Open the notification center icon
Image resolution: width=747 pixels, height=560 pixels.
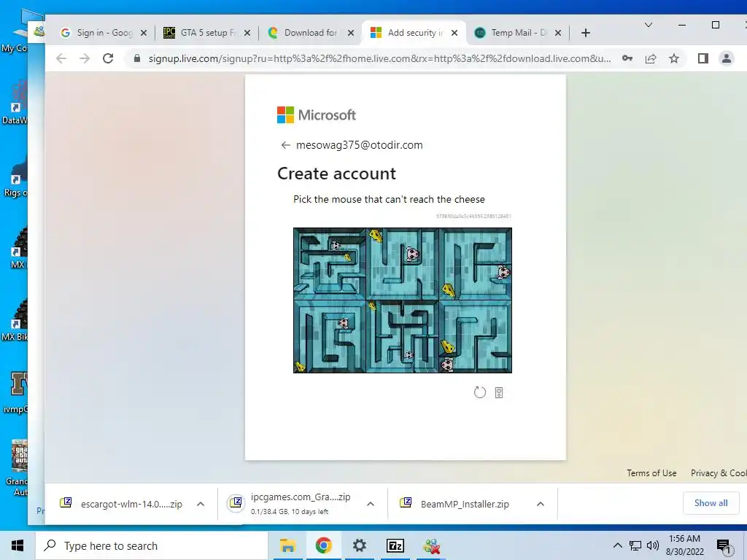[x=723, y=546]
